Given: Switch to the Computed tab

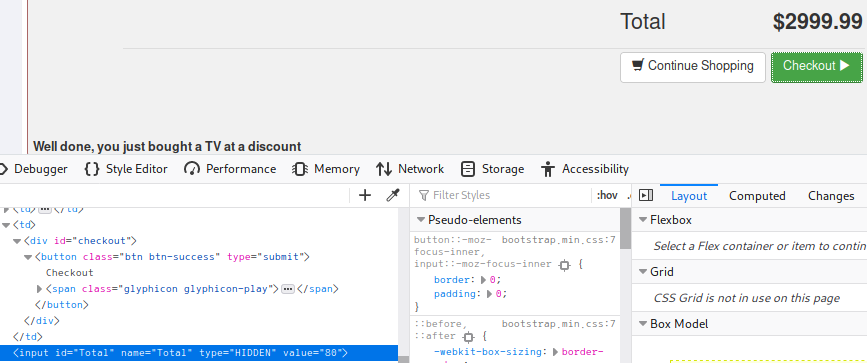Looking at the screenshot, I should point(757,196).
